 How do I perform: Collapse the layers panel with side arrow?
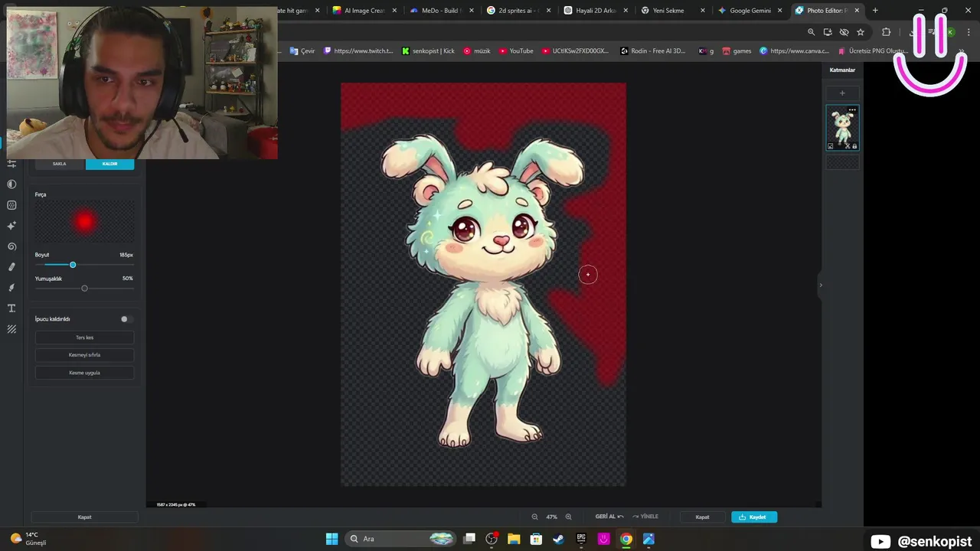pos(821,285)
